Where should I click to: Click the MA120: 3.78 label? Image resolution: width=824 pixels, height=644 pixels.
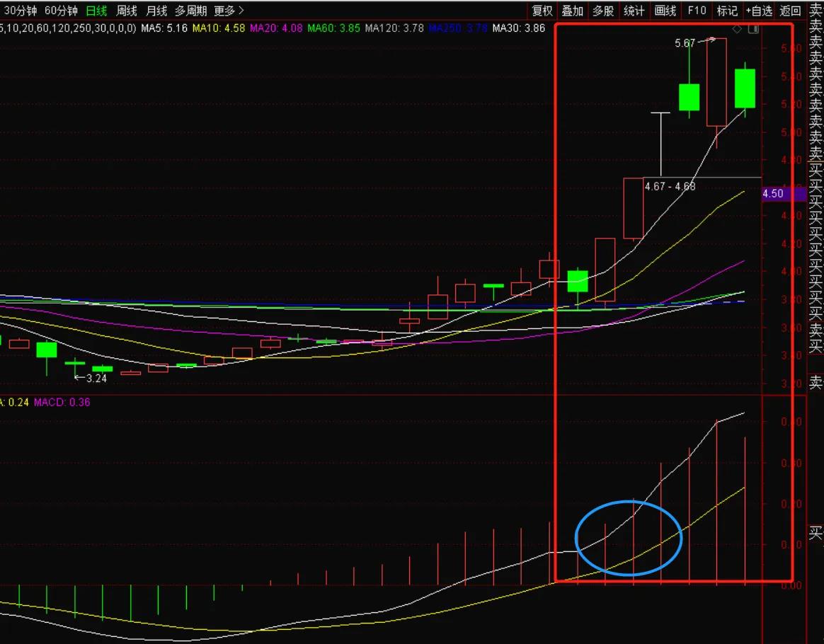point(394,28)
